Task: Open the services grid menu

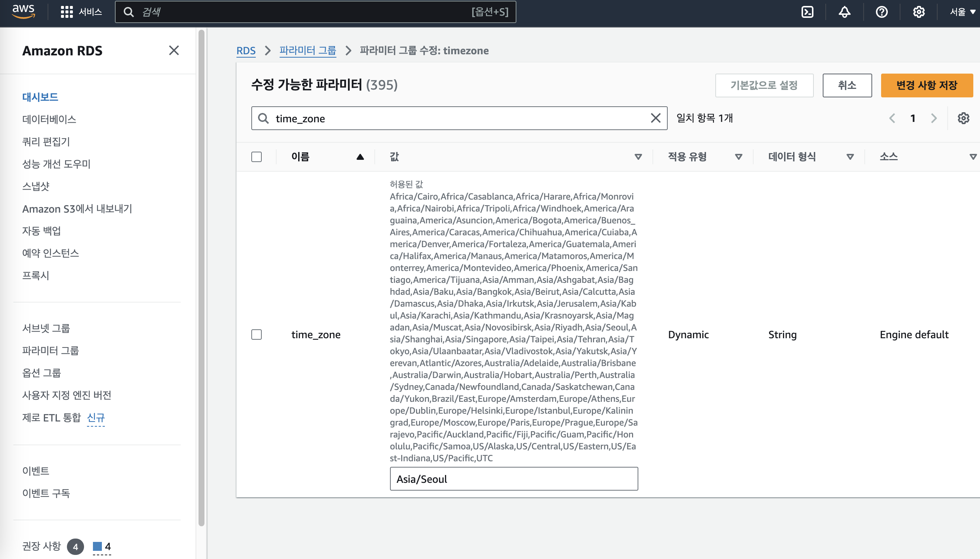Action: pos(81,12)
